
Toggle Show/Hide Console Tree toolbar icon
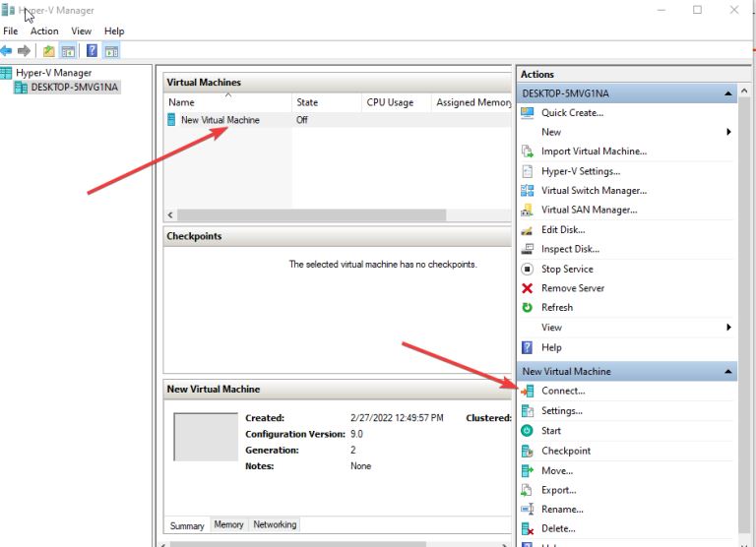(68, 50)
